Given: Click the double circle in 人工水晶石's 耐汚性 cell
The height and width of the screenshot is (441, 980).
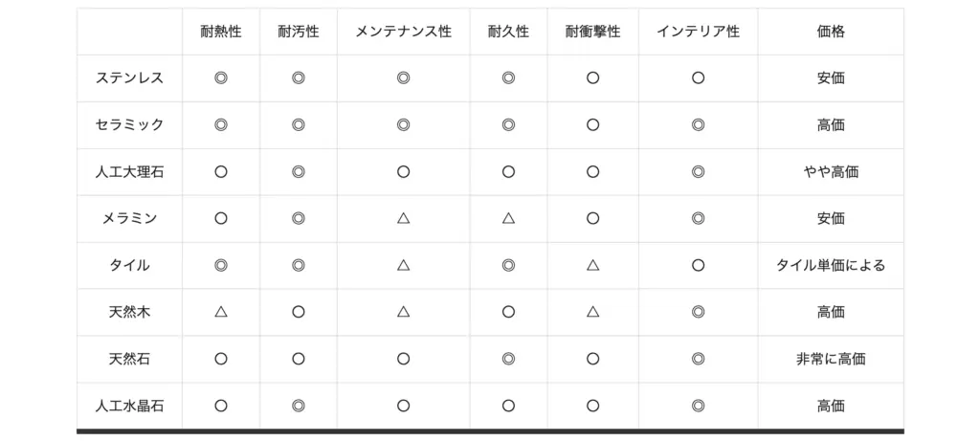Looking at the screenshot, I should (298, 406).
